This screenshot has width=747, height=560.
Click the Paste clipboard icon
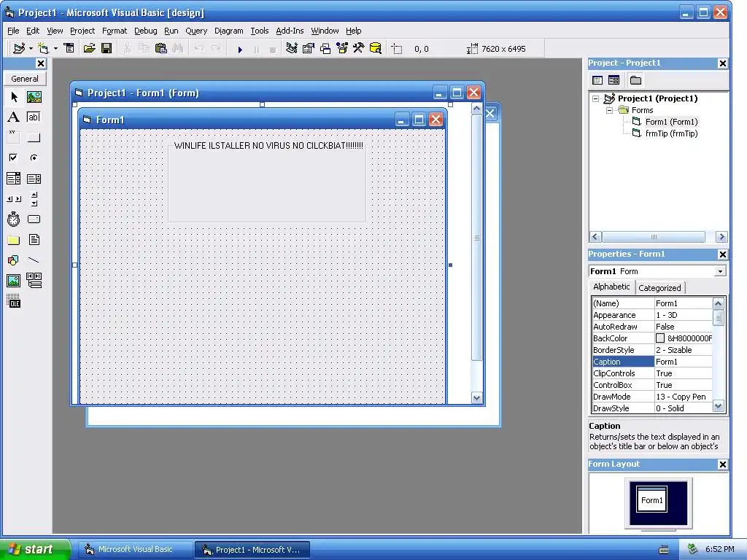161,49
